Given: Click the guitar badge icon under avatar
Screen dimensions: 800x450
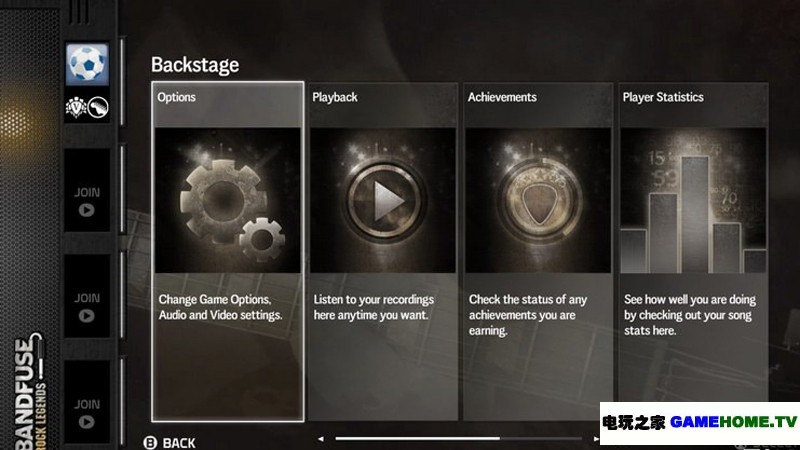Looking at the screenshot, I should click(x=98, y=108).
